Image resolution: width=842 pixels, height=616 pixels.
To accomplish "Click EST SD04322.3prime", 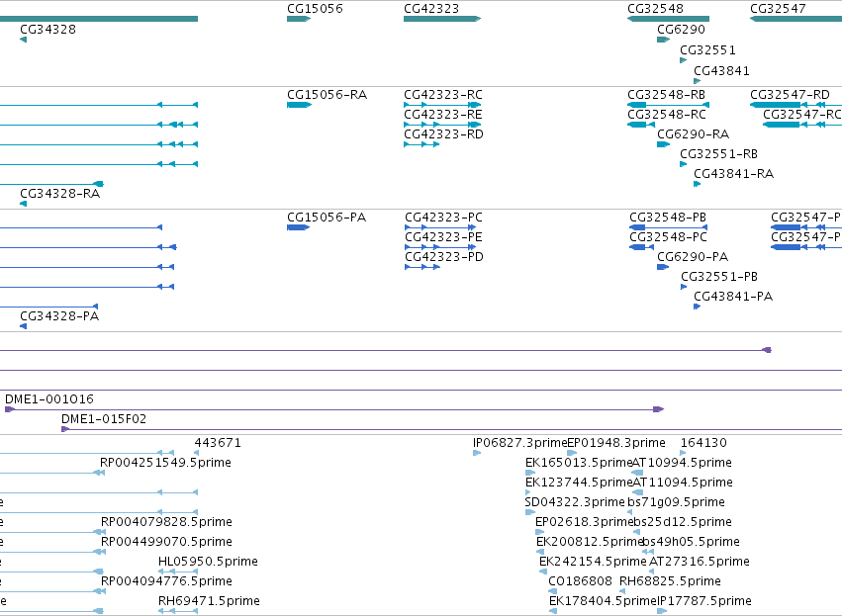I will pyautogui.click(x=575, y=502).
